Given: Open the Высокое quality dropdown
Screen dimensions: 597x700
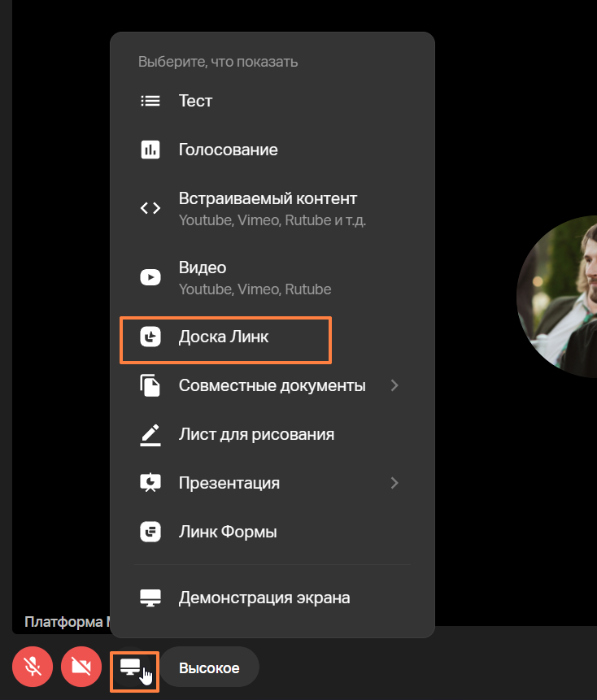Looking at the screenshot, I should (209, 667).
